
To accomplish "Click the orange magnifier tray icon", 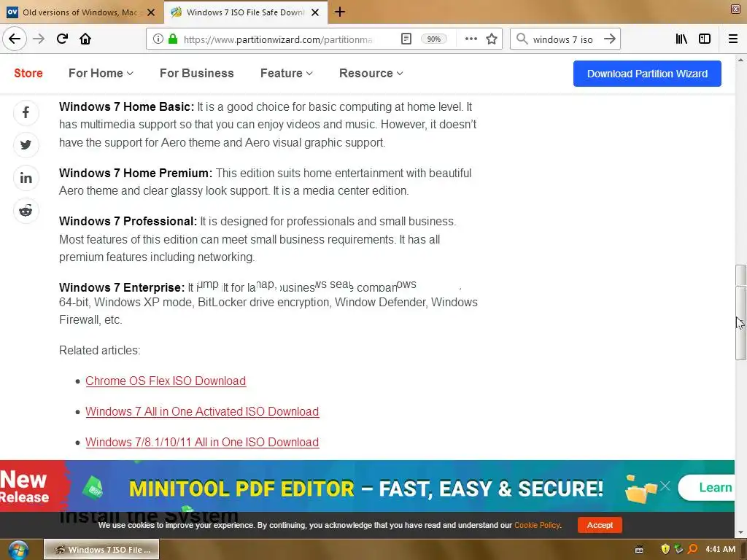I will click(x=692, y=549).
